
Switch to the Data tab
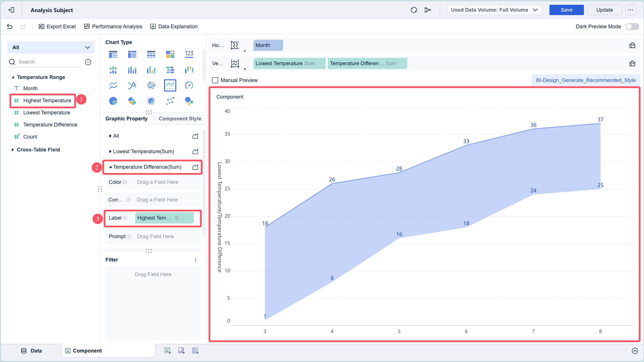[x=32, y=351]
